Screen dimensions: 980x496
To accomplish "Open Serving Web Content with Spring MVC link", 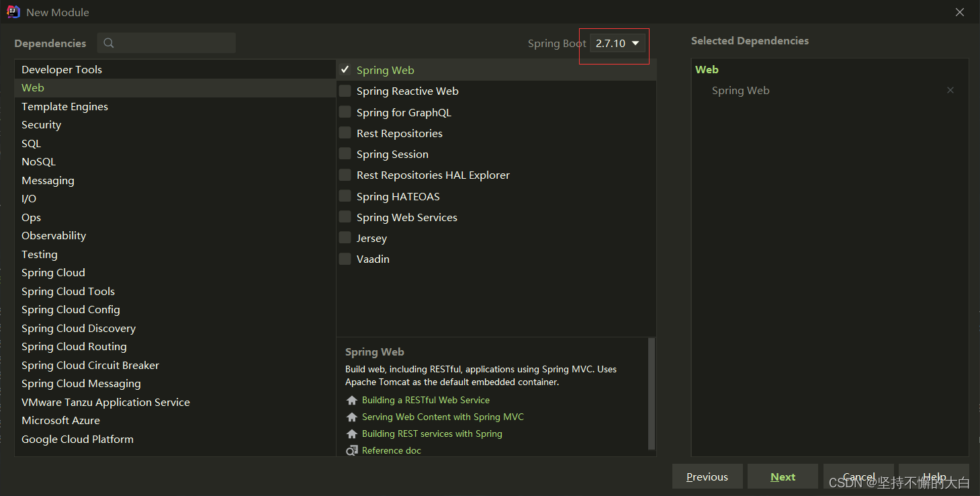I will pos(443,417).
